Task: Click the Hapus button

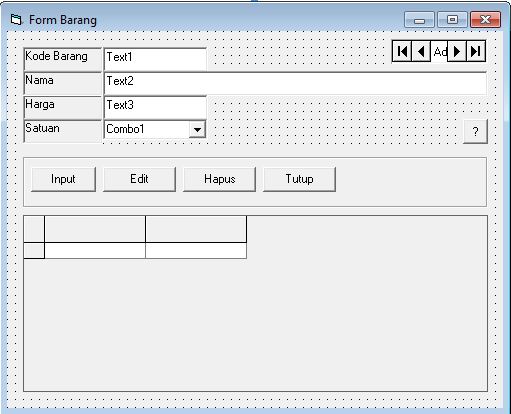Action: click(220, 179)
